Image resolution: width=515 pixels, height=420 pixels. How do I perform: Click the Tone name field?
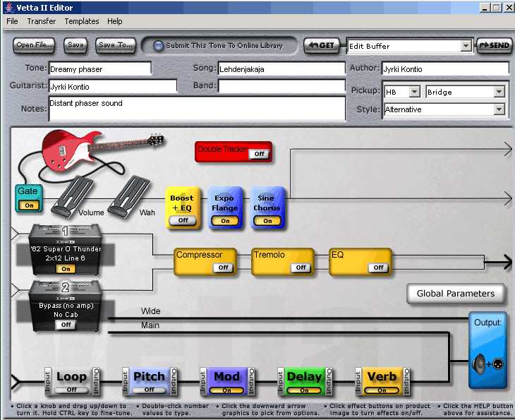coord(100,69)
